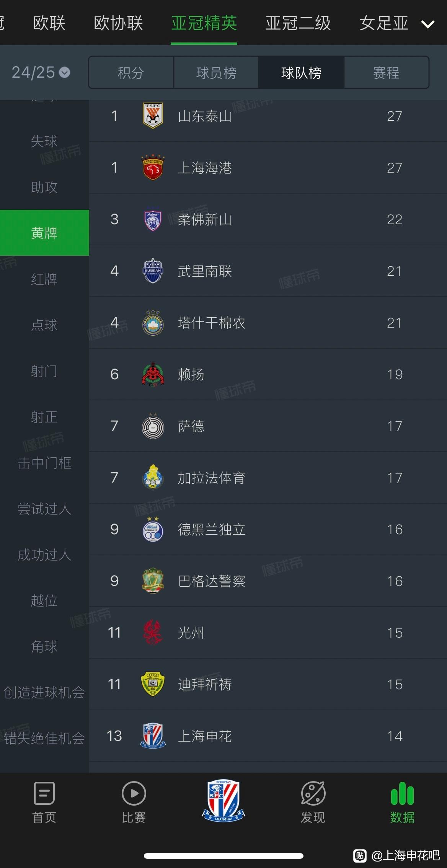Choose 角球 in the stats sidebar
The width and height of the screenshot is (447, 868).
(x=44, y=646)
